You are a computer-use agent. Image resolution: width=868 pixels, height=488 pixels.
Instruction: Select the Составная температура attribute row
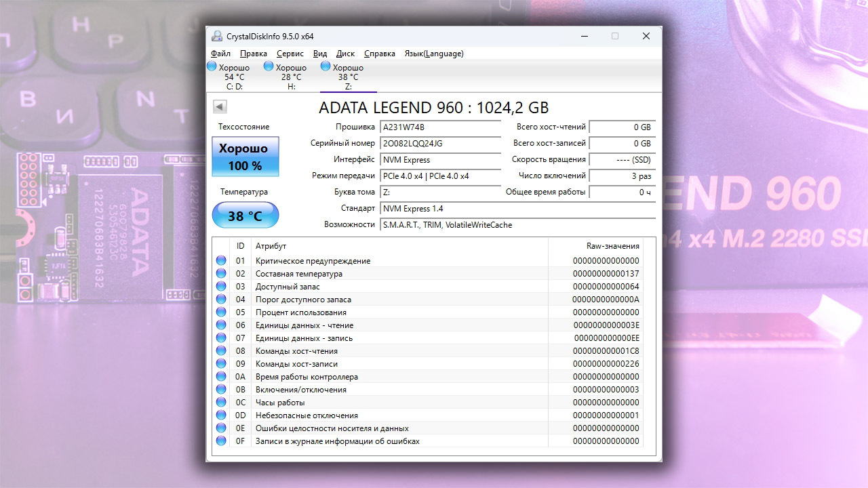[298, 274]
